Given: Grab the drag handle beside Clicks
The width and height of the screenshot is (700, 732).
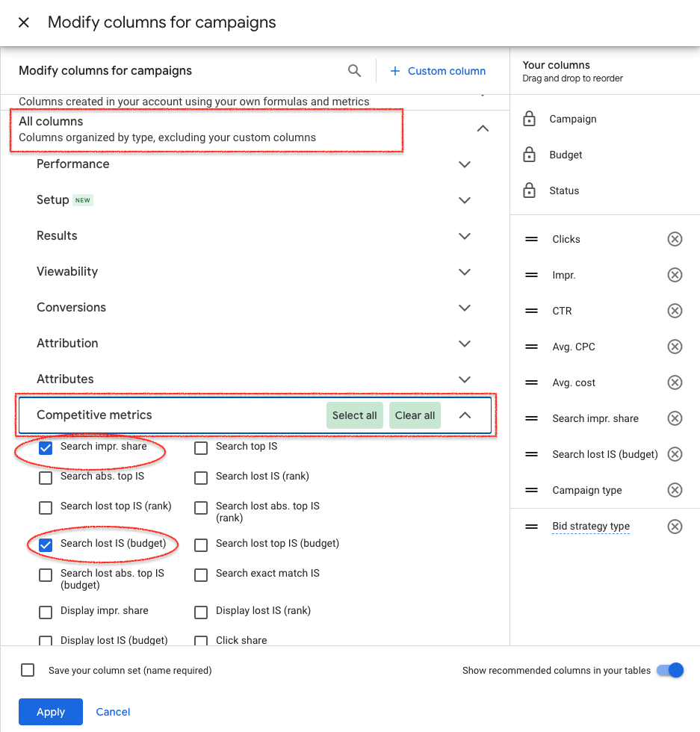Looking at the screenshot, I should (531, 239).
